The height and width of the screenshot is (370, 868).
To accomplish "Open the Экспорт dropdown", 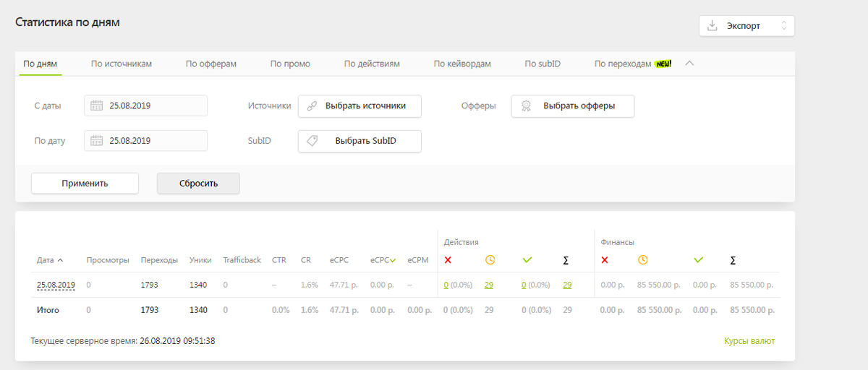I will point(746,26).
